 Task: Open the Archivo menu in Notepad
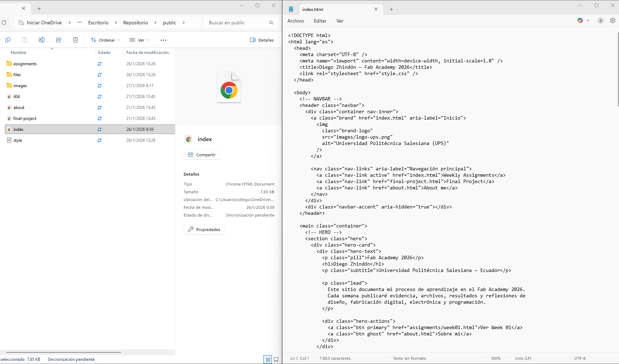point(296,21)
